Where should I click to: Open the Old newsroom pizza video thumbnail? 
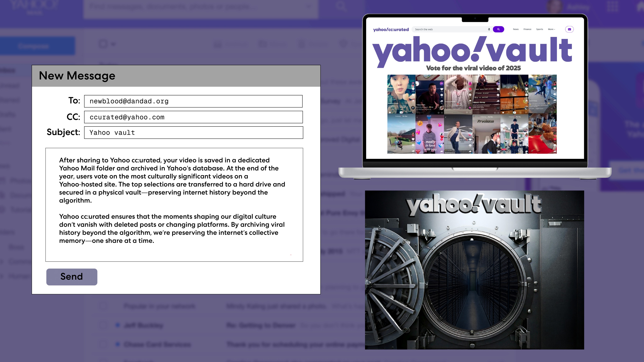coord(486,94)
